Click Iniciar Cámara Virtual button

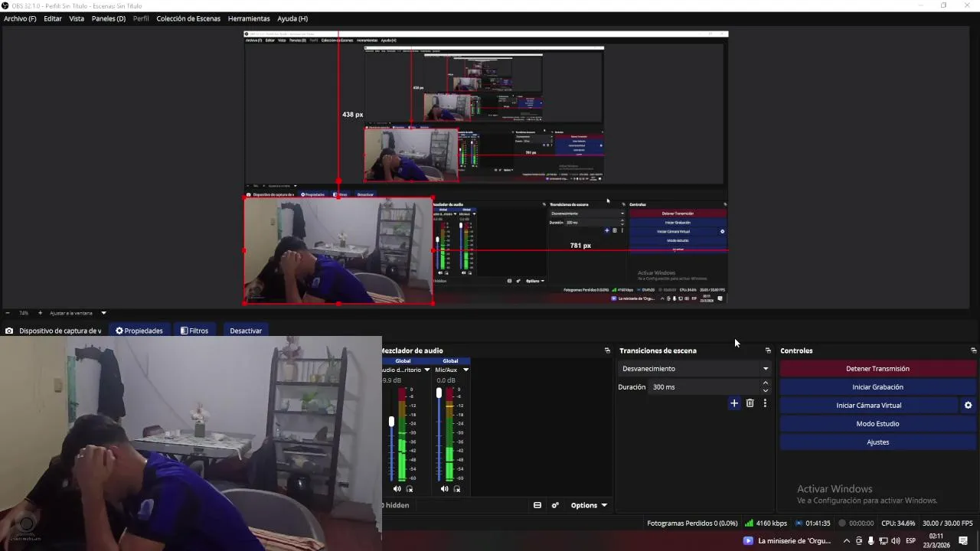click(868, 406)
